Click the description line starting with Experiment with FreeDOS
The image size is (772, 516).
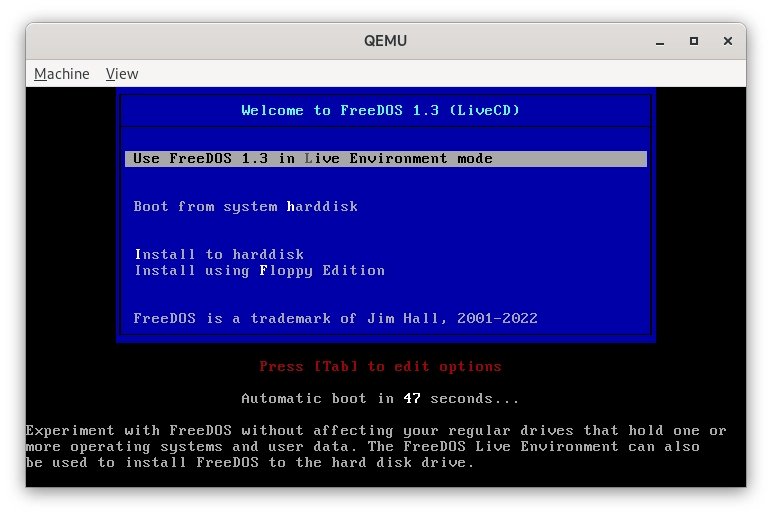(376, 430)
